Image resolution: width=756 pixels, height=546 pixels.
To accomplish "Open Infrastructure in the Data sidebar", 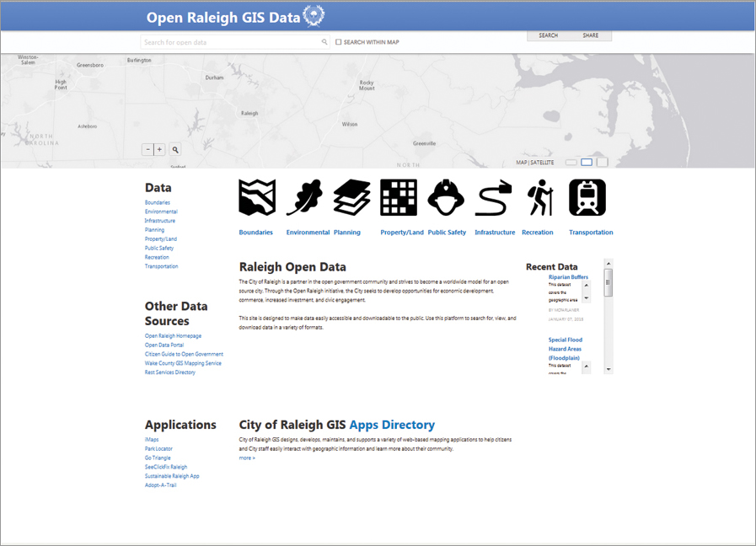I will [159, 221].
